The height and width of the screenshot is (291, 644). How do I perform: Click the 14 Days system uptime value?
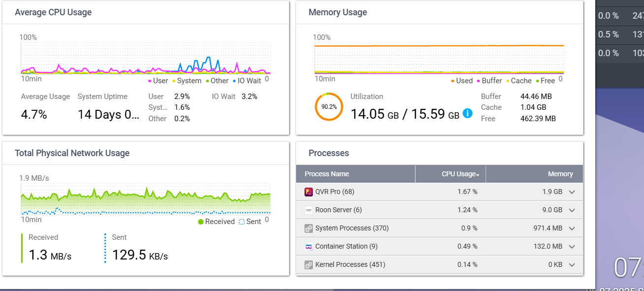(x=109, y=115)
